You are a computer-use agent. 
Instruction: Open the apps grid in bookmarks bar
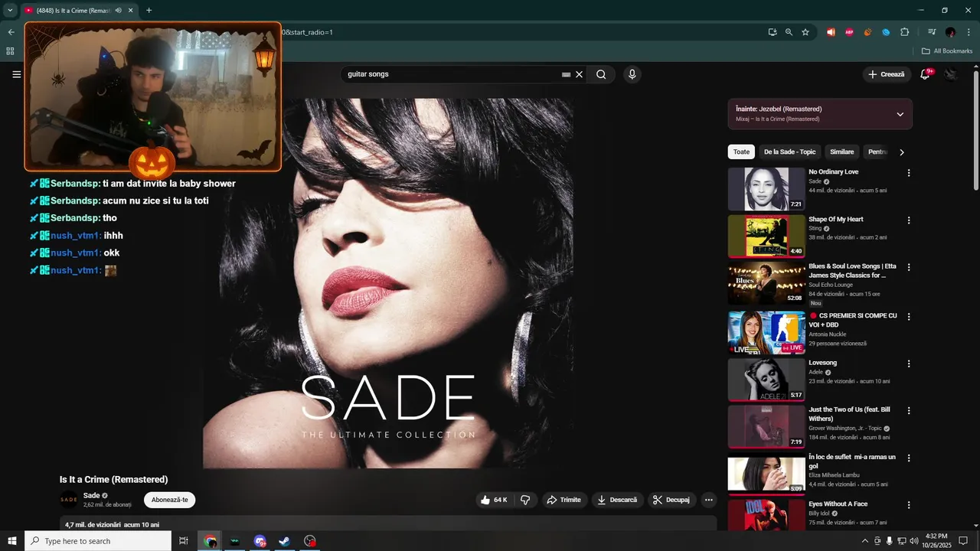coord(10,51)
